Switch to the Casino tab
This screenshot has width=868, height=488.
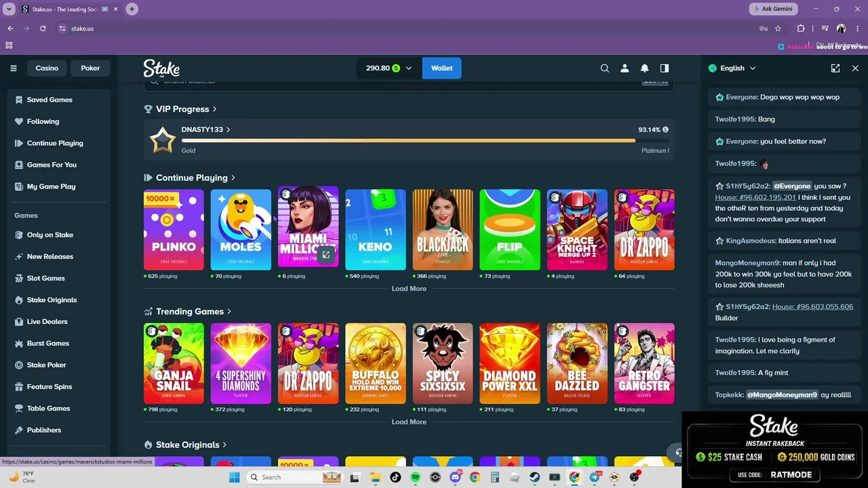click(x=47, y=68)
